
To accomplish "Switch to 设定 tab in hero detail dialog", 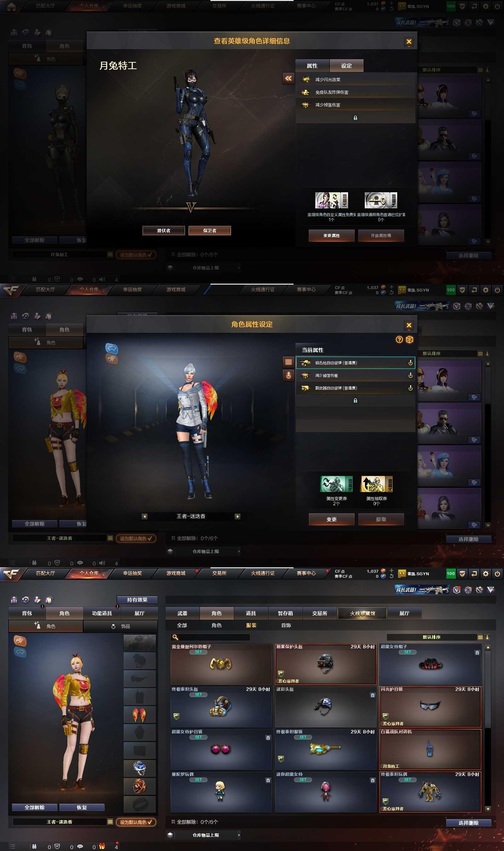I will 346,66.
